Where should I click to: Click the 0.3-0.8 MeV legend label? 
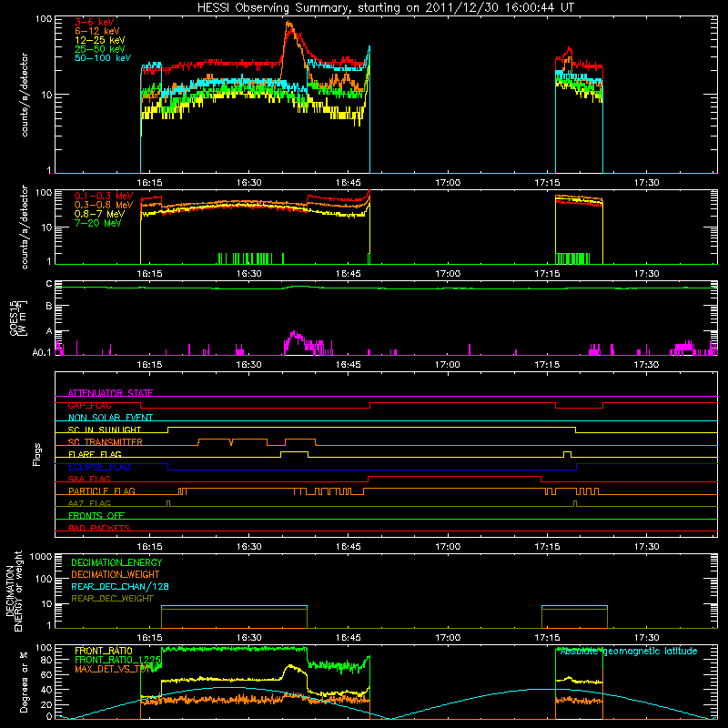(104, 205)
